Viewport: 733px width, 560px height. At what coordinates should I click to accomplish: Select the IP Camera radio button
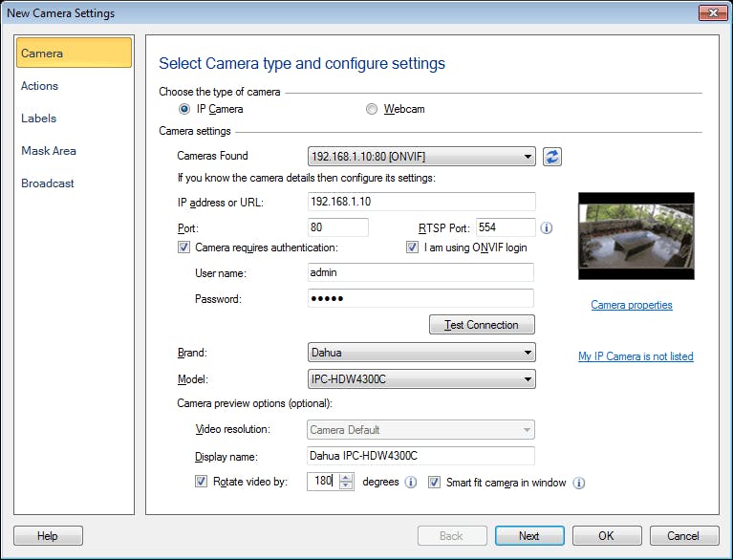coord(184,109)
